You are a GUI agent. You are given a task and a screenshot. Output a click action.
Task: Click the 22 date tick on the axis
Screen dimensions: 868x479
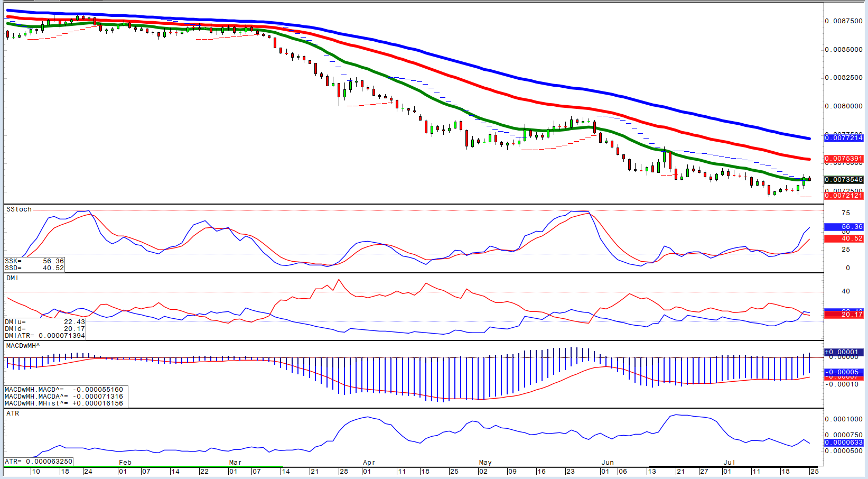[x=204, y=472]
